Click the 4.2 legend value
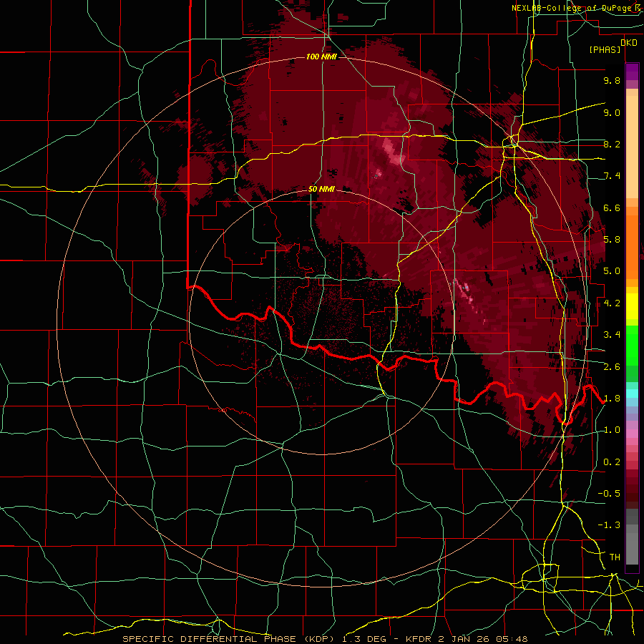This screenshot has width=644, height=644. 612,303
